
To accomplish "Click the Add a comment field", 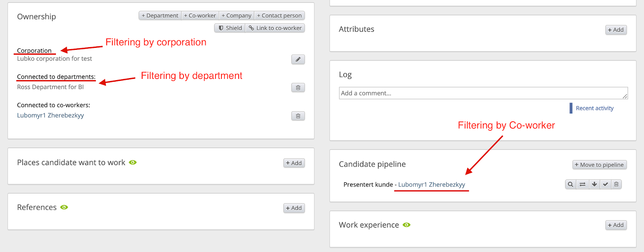I will tap(483, 93).
